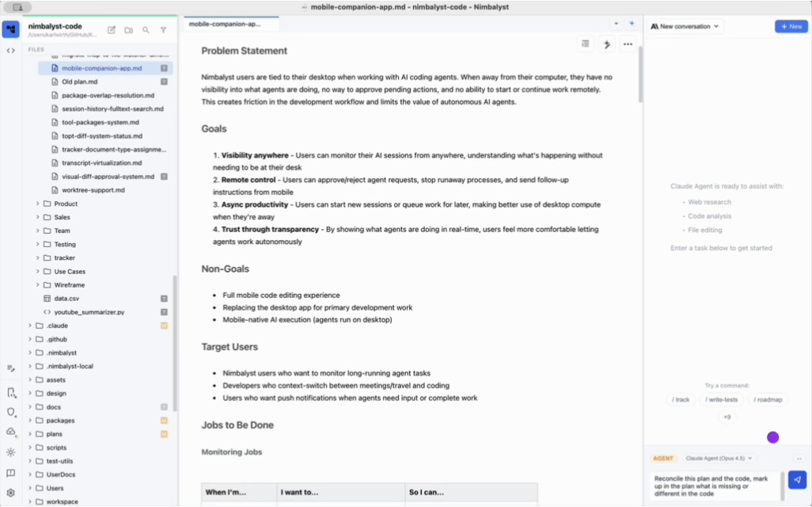Open the ellipsis menu in the editor toolbar
Viewport: 812px width, 507px height.
628,44
